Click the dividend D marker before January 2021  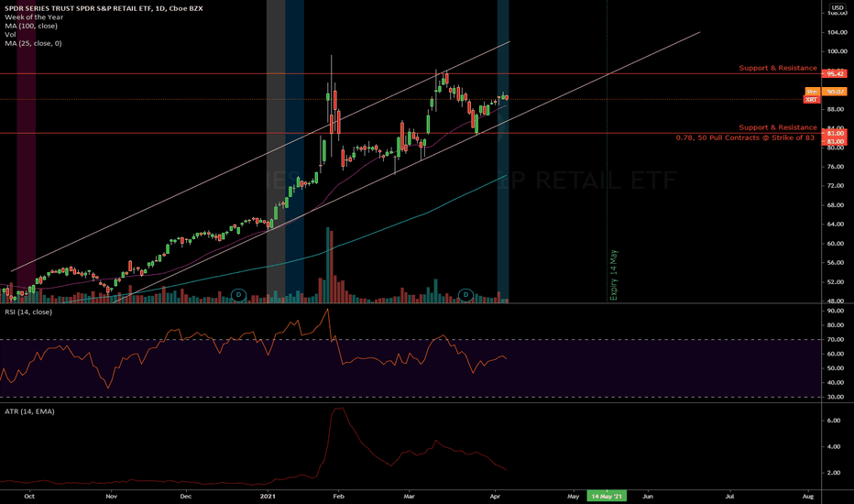238,295
